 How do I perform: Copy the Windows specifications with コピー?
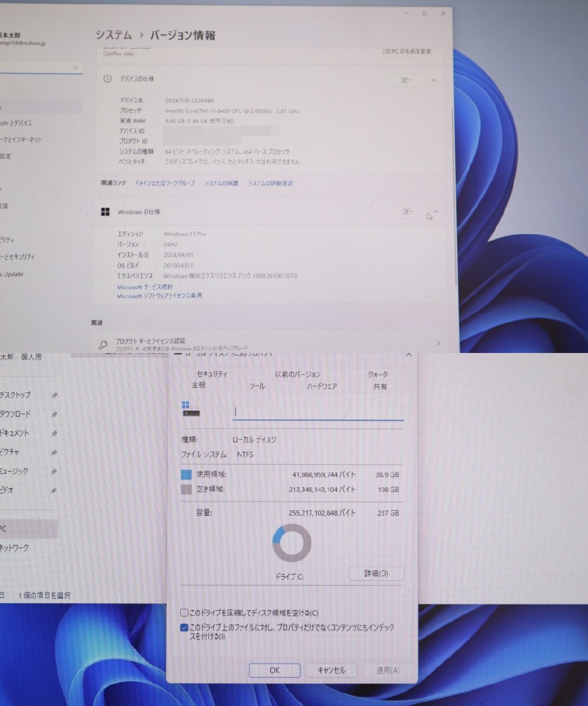point(407,212)
